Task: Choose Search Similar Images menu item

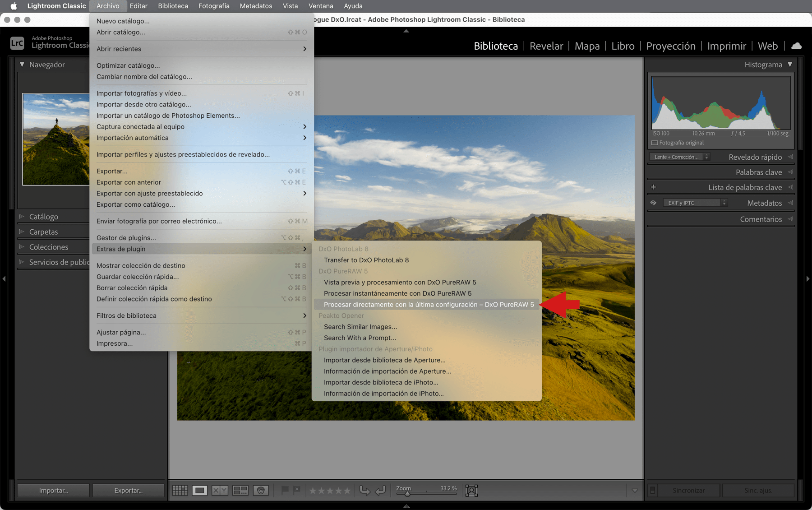Action: (426, 327)
